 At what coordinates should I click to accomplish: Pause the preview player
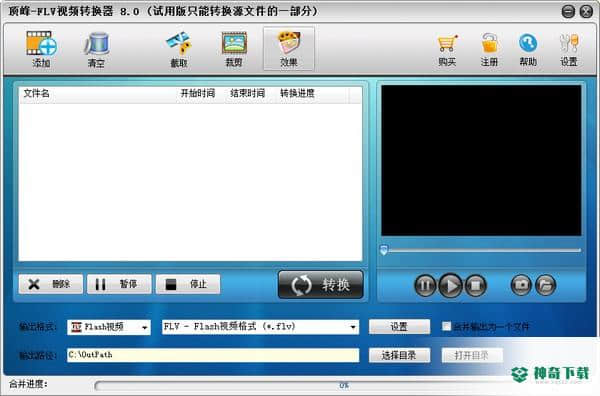[x=425, y=285]
